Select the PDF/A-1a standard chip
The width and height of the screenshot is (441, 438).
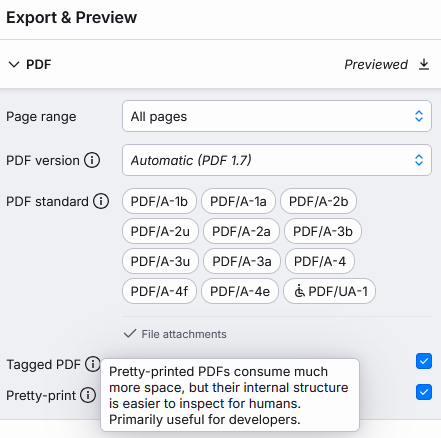(x=238, y=201)
